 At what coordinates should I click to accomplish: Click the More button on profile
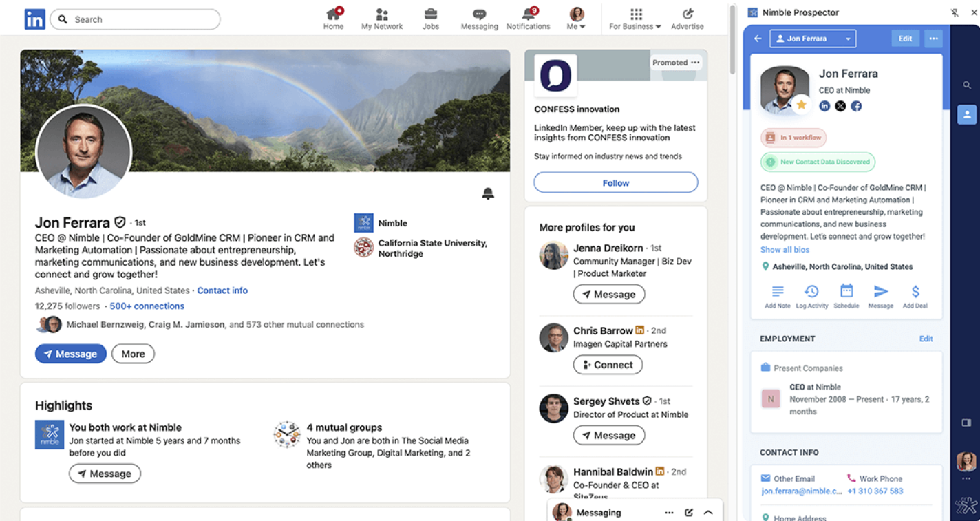click(x=133, y=354)
